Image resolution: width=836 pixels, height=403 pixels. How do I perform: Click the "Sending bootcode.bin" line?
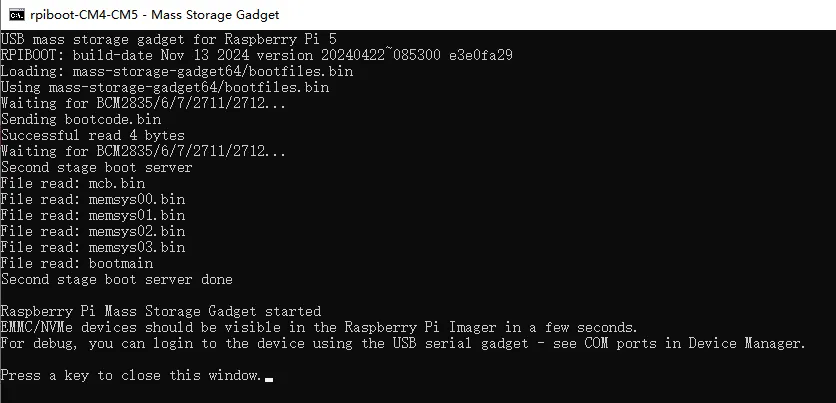pos(81,119)
